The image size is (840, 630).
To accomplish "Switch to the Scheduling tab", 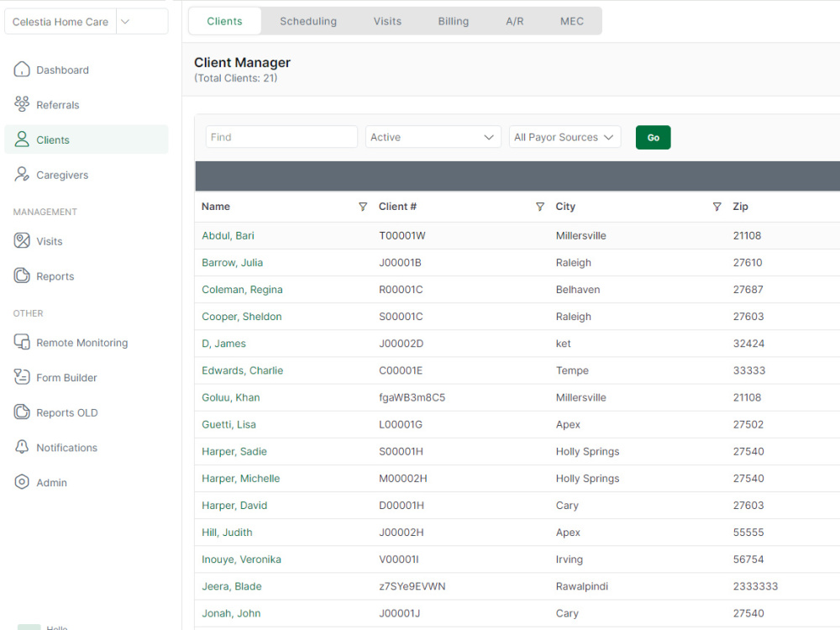I will pos(308,22).
